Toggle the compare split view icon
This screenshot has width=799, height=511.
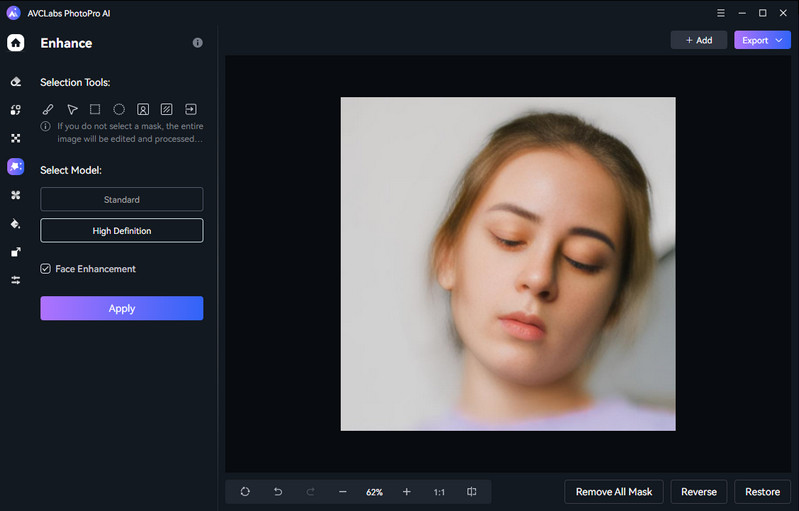472,492
